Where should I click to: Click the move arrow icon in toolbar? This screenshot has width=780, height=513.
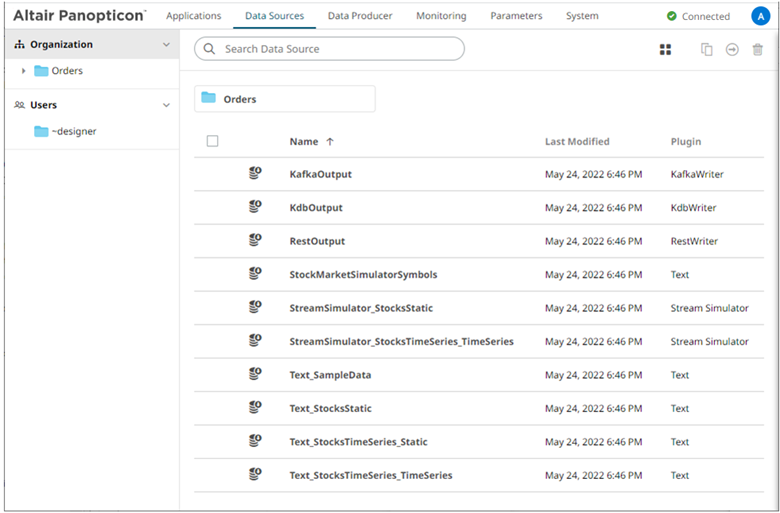tap(732, 49)
